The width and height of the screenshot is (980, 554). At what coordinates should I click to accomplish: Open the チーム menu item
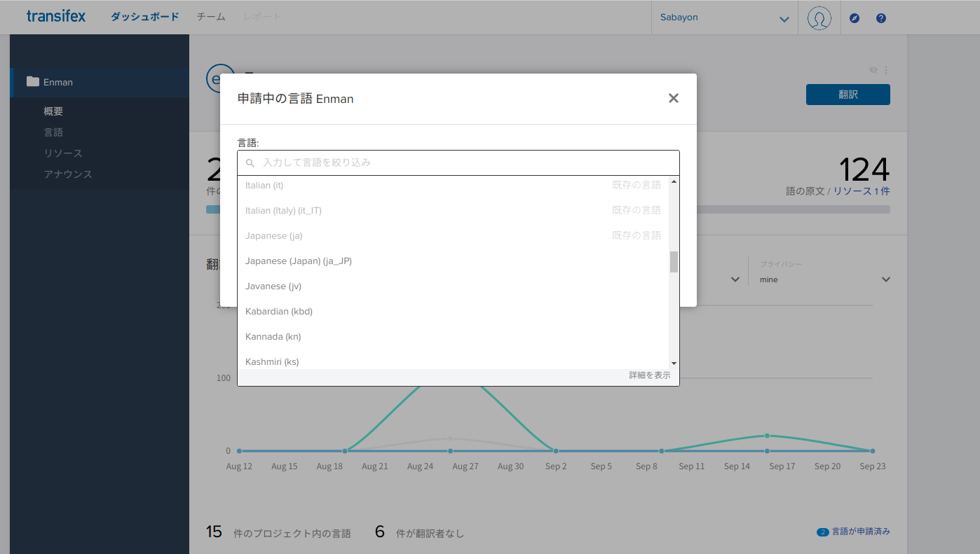tap(210, 17)
